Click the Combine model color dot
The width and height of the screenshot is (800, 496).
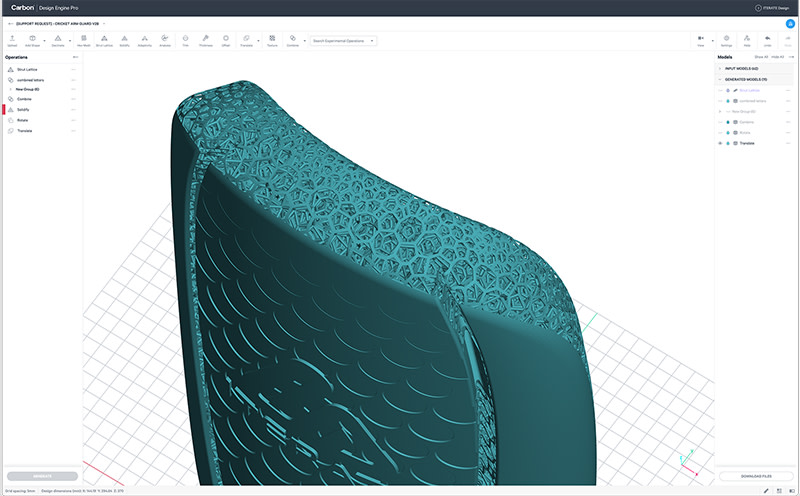(x=728, y=122)
